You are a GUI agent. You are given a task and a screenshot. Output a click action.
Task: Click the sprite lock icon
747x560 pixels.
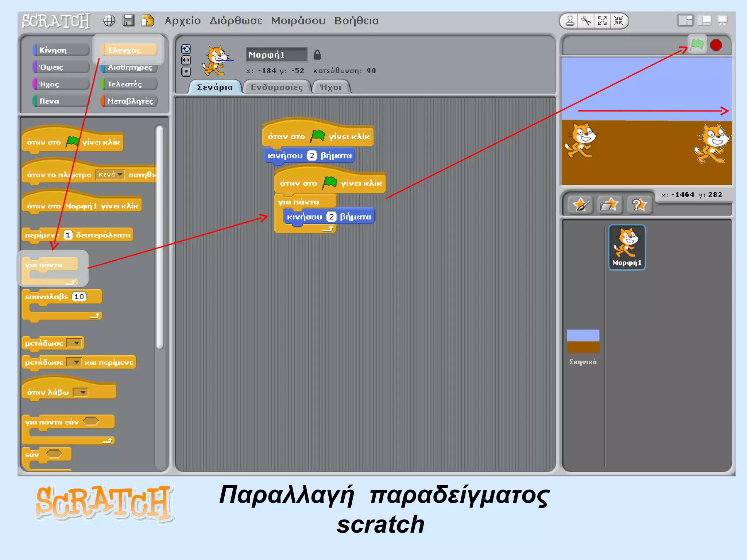[317, 55]
